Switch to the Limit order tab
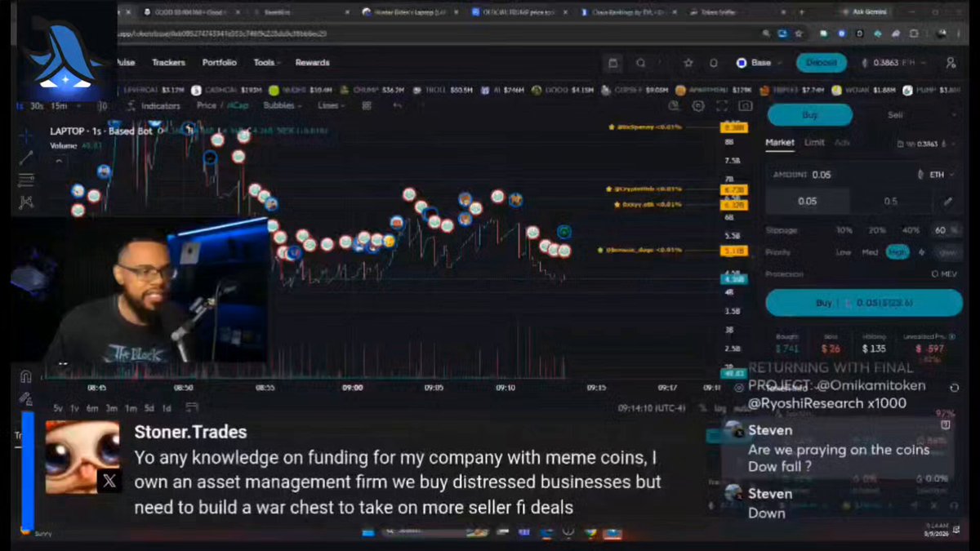Viewport: 980px width, 551px height. [x=814, y=143]
